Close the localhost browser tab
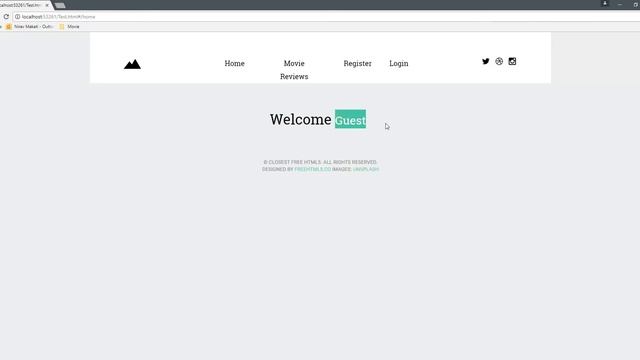The height and width of the screenshot is (360, 640). pyautogui.click(x=47, y=5)
